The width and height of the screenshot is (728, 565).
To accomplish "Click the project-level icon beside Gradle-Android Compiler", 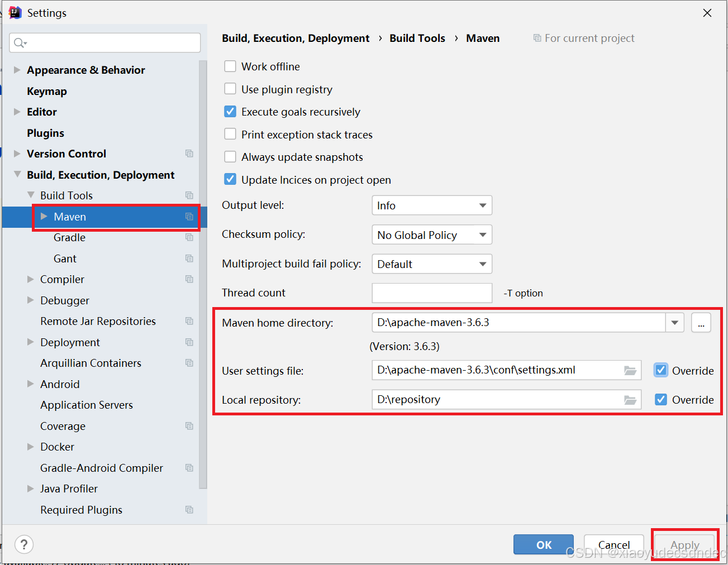I will pyautogui.click(x=189, y=468).
